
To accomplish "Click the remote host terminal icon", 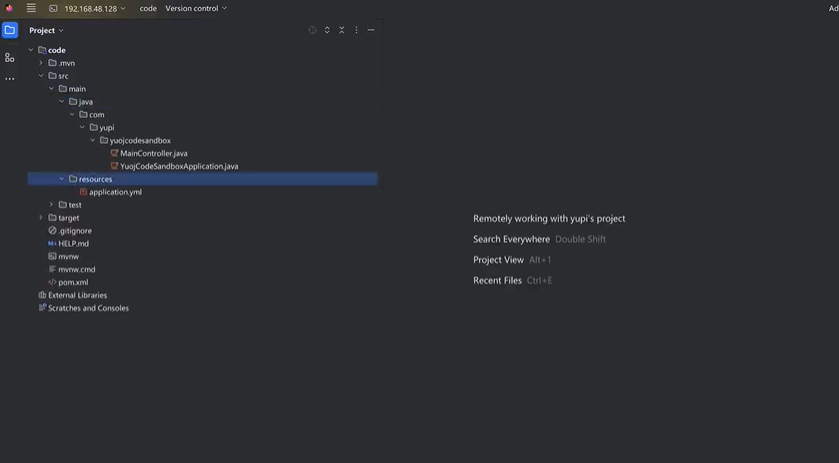I will pyautogui.click(x=53, y=9).
